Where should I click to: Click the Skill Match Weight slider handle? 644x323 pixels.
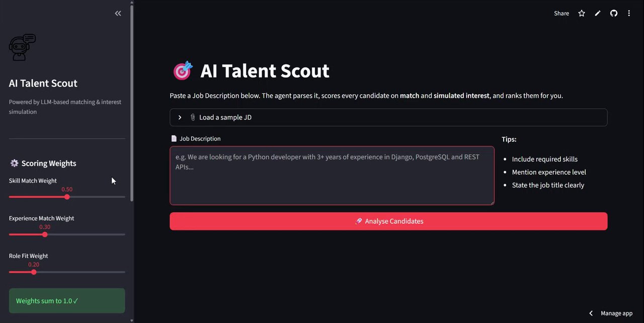coord(67,197)
